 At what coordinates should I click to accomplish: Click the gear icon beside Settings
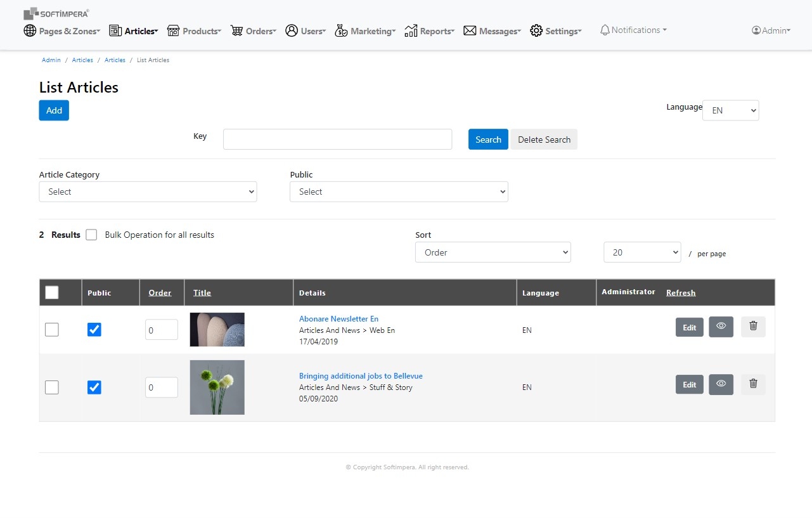[x=536, y=30]
